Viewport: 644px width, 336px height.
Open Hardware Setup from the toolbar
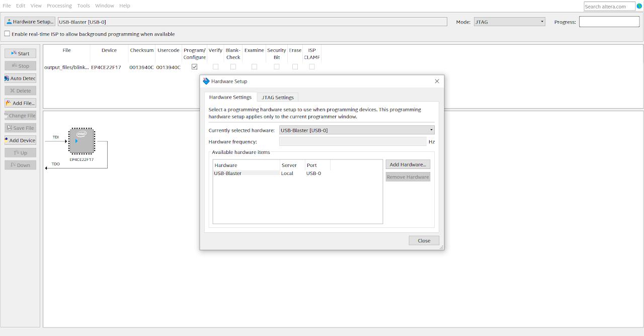[x=30, y=22]
